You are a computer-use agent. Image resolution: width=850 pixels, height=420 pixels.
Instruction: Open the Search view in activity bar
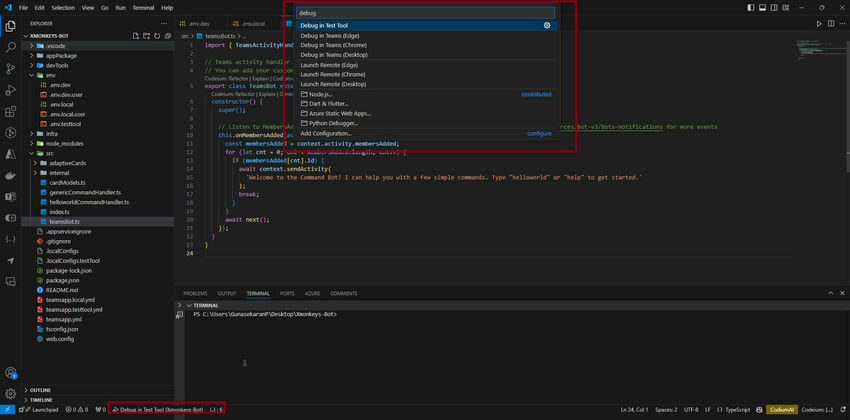11,47
